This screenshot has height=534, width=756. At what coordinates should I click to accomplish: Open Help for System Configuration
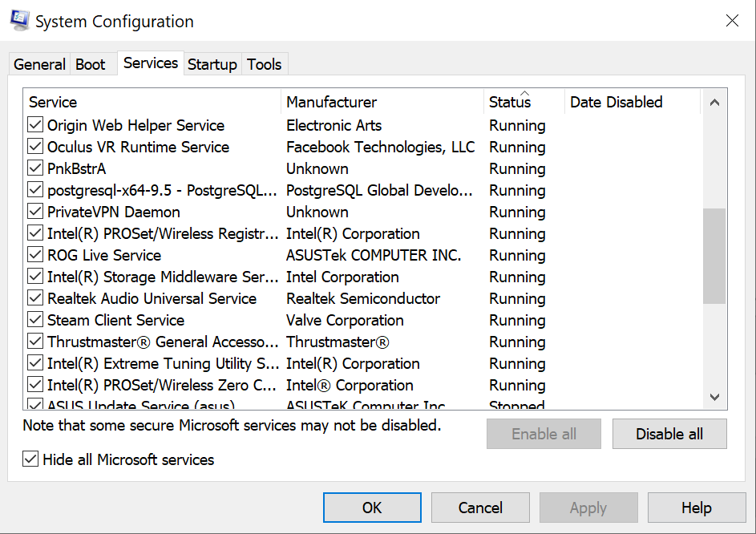696,508
